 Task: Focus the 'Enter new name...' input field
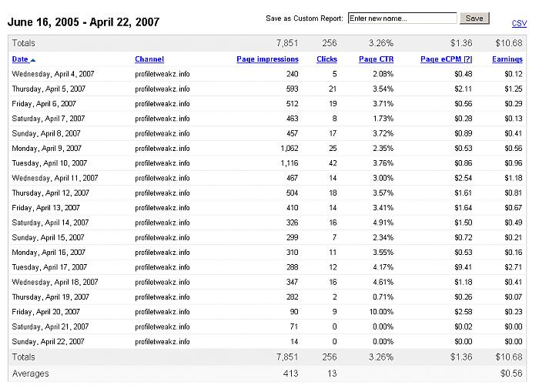402,18
